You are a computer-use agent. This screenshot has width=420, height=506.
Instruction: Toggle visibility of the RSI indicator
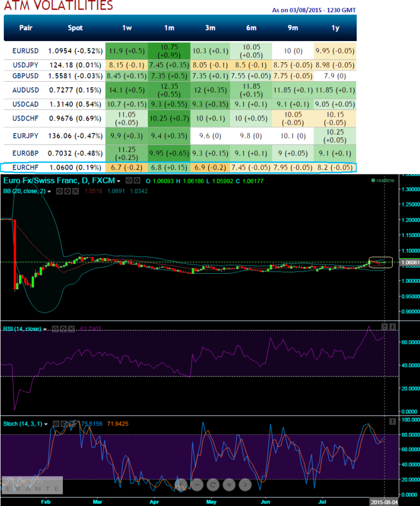tap(55, 329)
